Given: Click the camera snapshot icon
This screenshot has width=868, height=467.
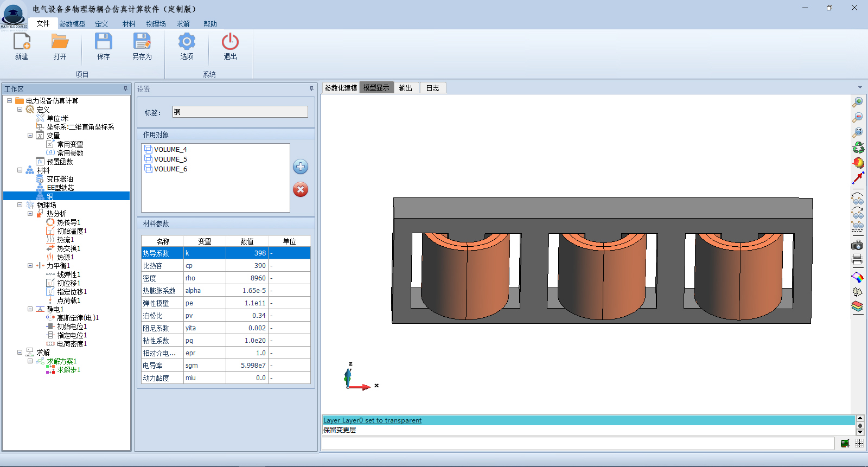Looking at the screenshot, I should point(858,245).
